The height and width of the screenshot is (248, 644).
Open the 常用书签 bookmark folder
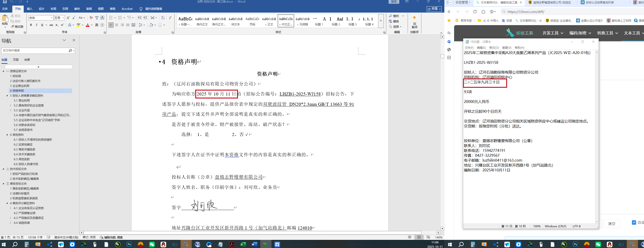coord(464,20)
